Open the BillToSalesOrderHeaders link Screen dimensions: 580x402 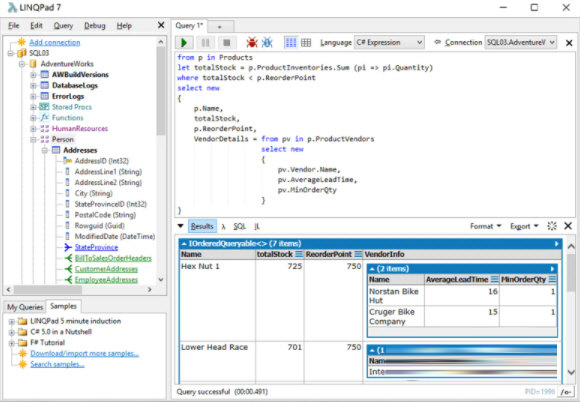pos(113,258)
